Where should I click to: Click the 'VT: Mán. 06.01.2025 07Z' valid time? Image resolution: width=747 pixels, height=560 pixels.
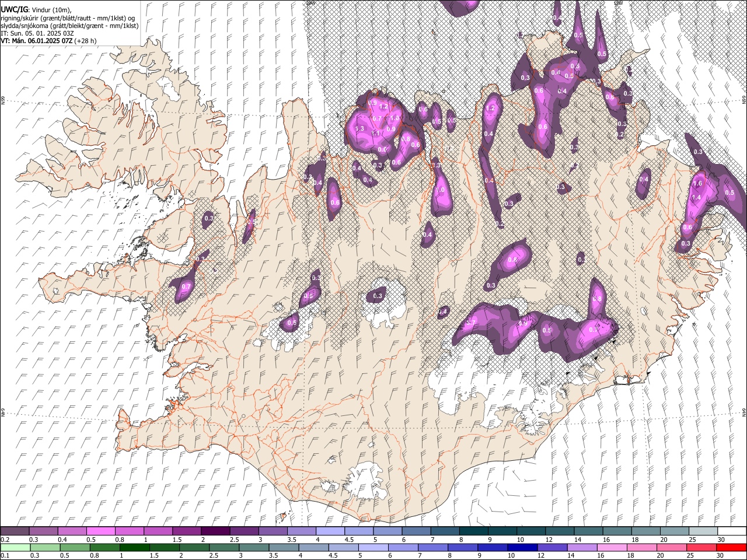[37, 41]
